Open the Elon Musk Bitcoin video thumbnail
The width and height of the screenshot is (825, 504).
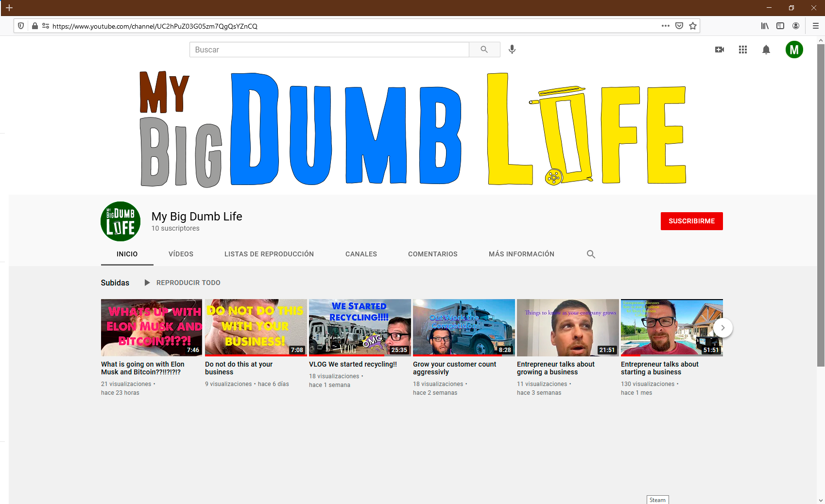(152, 328)
